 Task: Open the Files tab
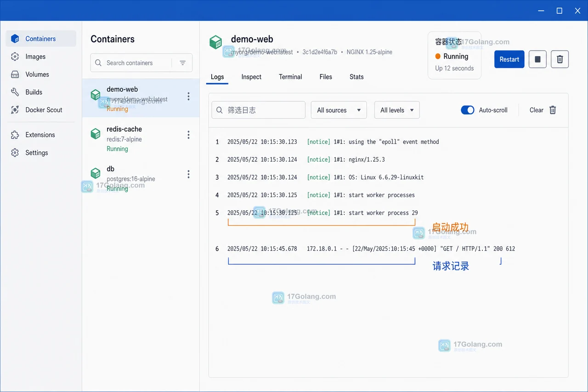coord(326,77)
